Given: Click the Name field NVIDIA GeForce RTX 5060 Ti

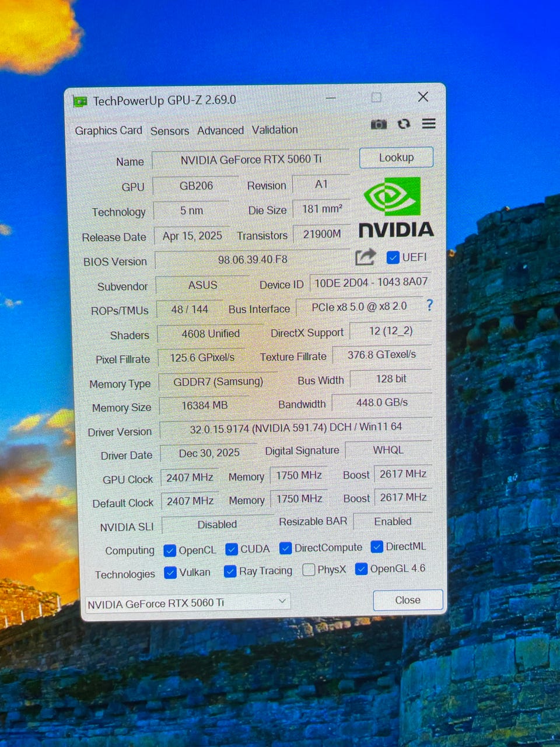Looking at the screenshot, I should [x=251, y=159].
